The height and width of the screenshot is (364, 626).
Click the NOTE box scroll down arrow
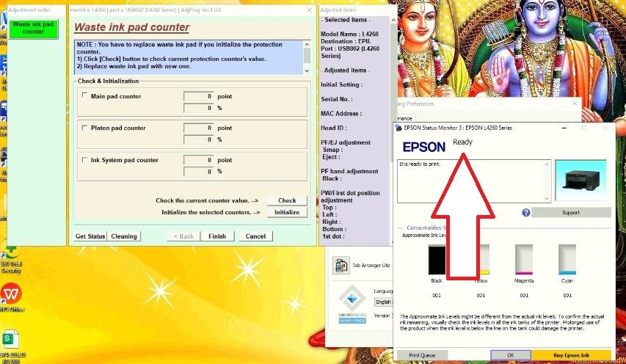(x=307, y=70)
